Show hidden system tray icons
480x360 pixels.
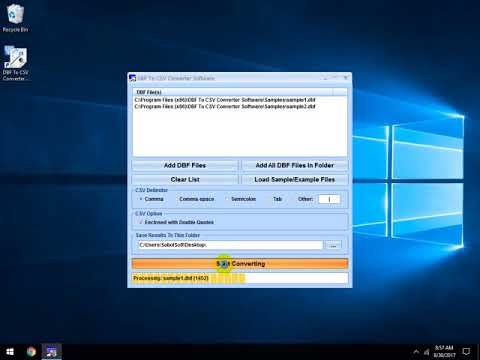(416, 352)
